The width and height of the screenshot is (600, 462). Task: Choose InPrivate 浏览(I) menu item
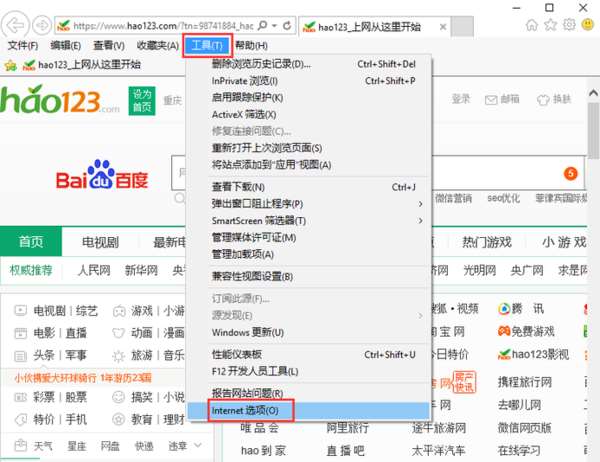click(309, 81)
